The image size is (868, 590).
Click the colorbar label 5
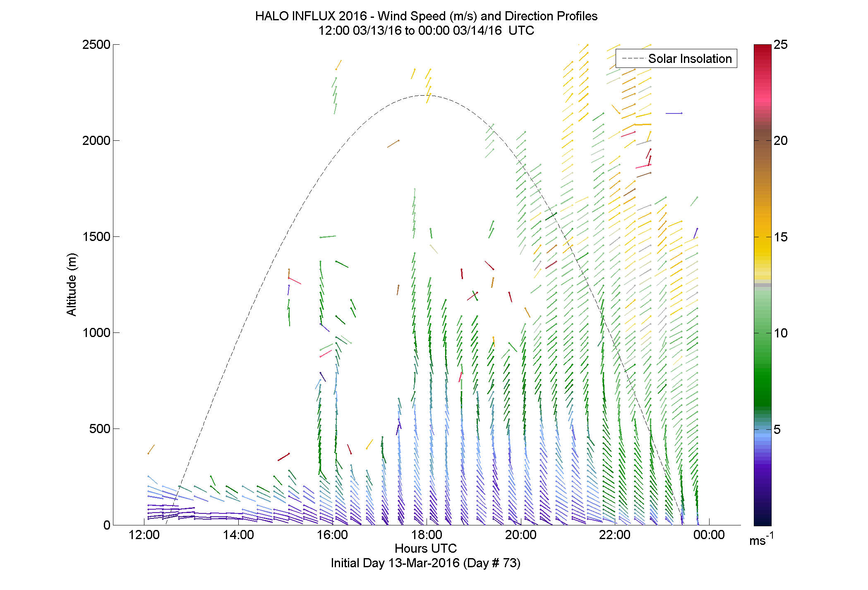point(777,429)
